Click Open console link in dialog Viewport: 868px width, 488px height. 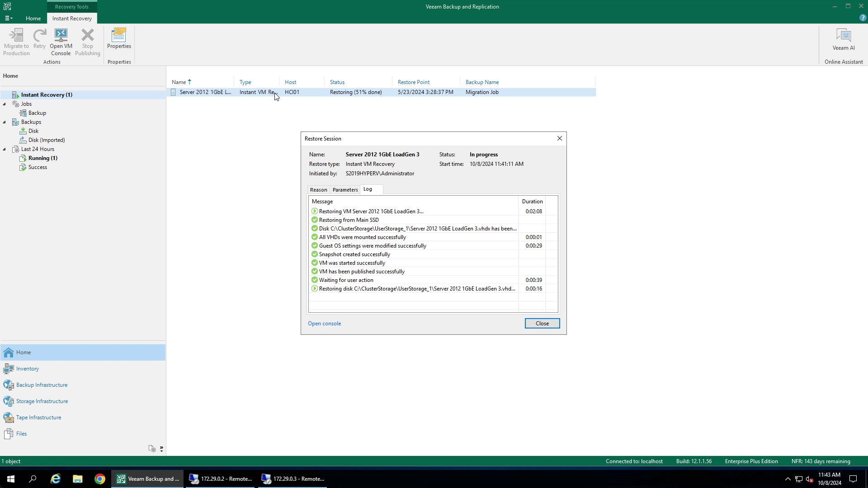[x=324, y=324]
